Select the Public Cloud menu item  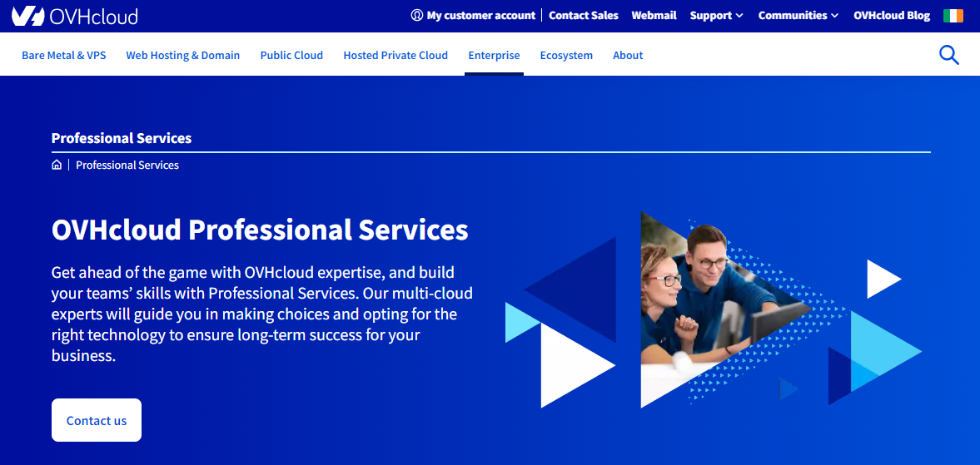[291, 56]
